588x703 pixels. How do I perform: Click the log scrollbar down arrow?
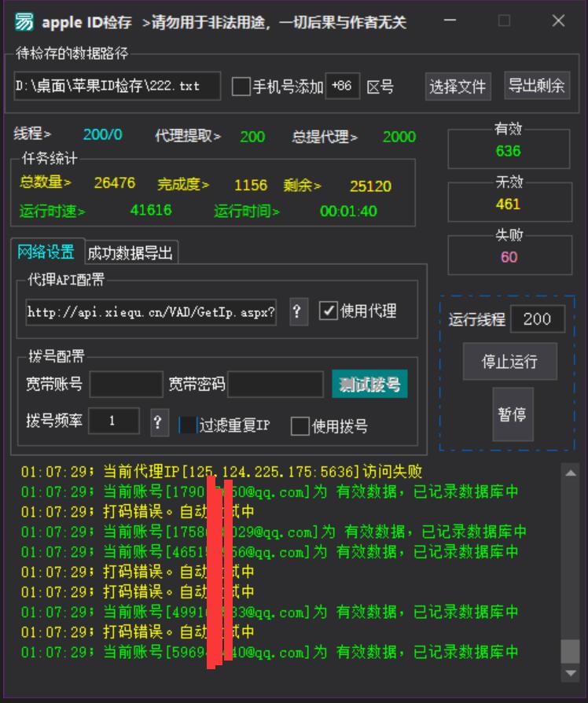[x=570, y=673]
